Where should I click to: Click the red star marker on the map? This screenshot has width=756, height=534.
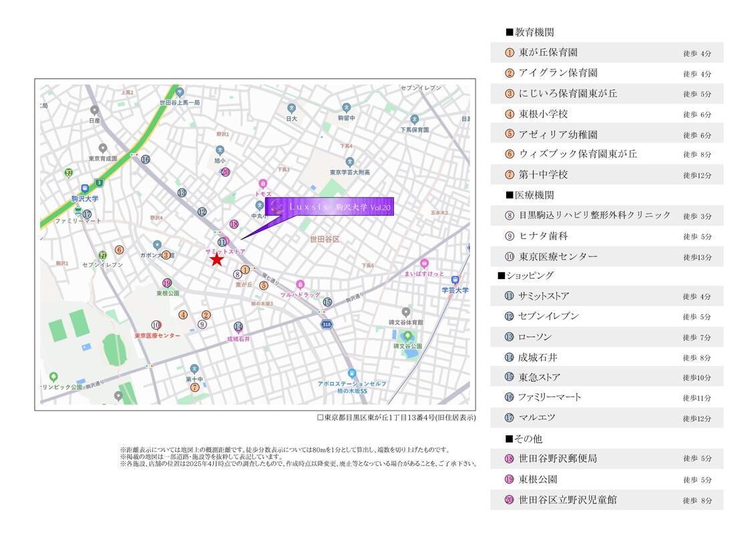point(216,260)
